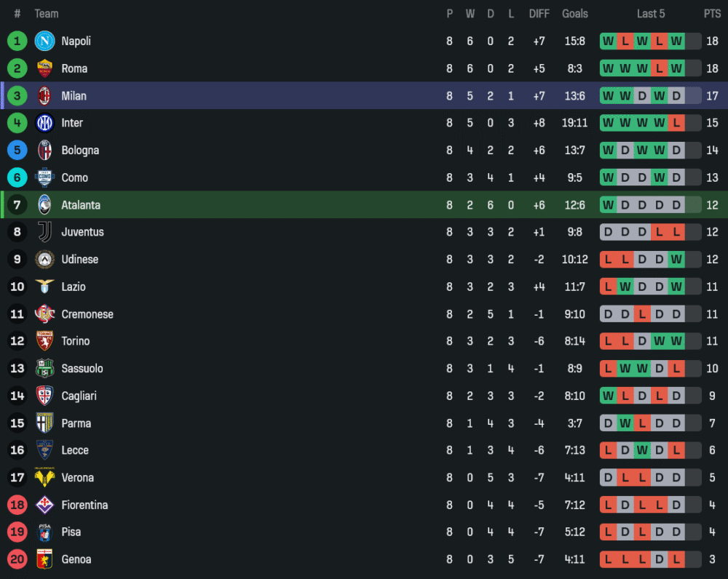
Task: Click the Napoli club crest icon
Action: [x=45, y=41]
